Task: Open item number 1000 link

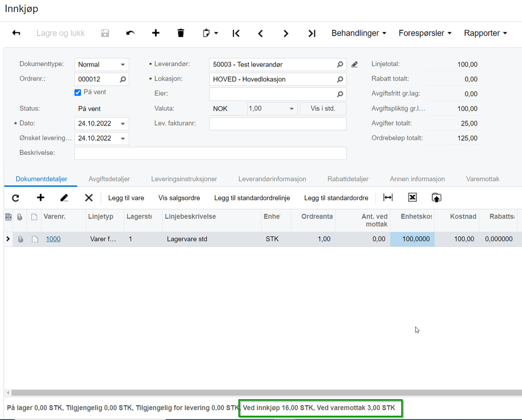Action: (53, 239)
